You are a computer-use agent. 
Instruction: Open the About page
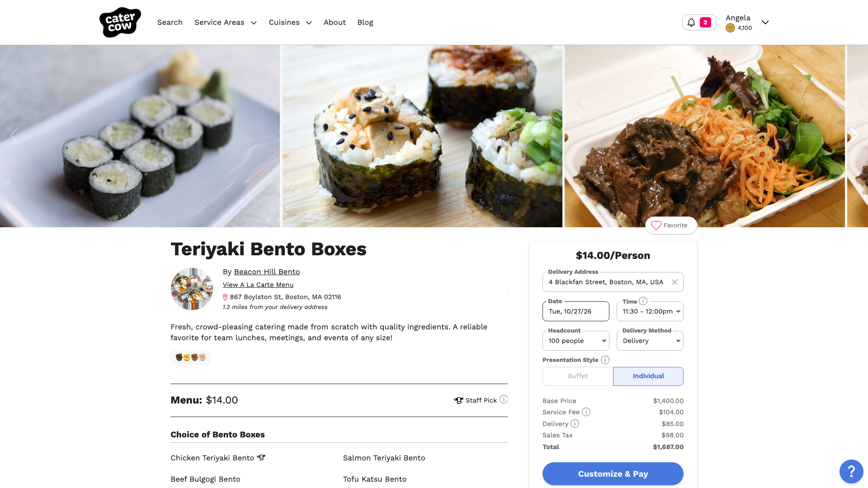[x=335, y=22]
